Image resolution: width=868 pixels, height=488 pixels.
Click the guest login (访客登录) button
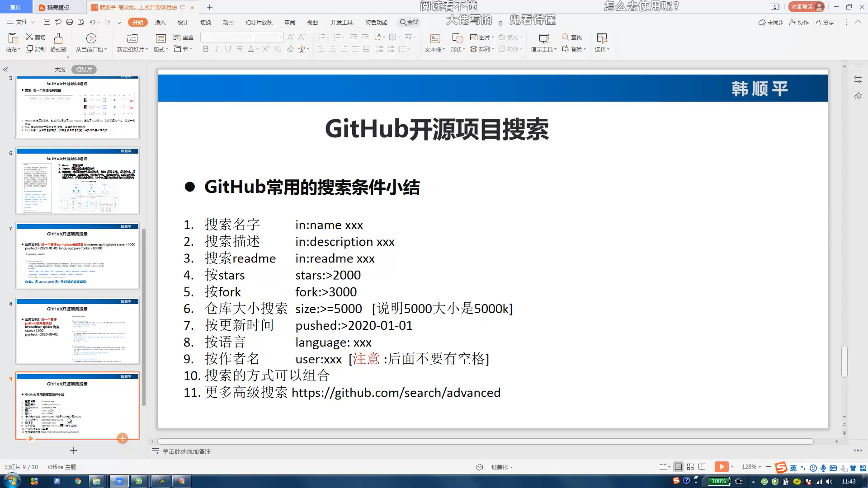tap(807, 7)
